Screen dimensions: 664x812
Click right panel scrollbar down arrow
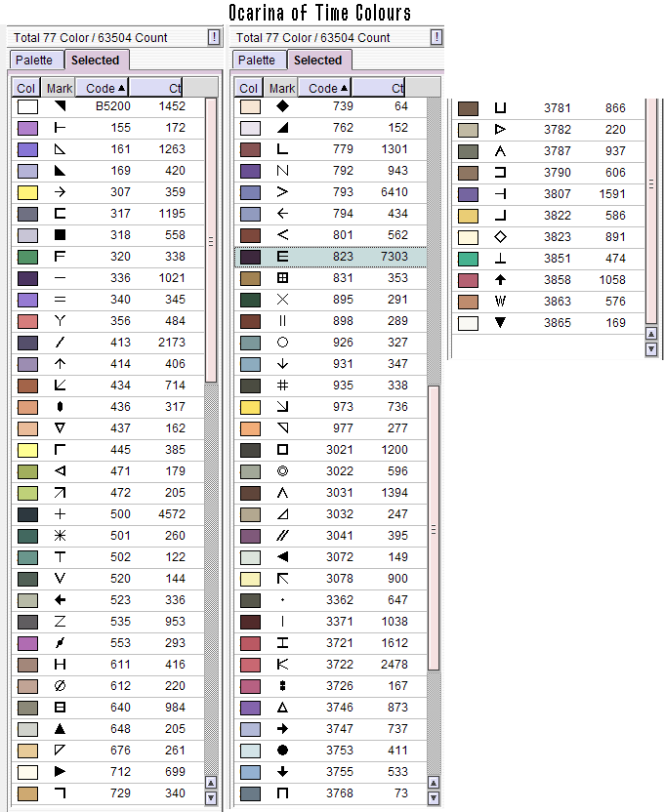(x=651, y=349)
